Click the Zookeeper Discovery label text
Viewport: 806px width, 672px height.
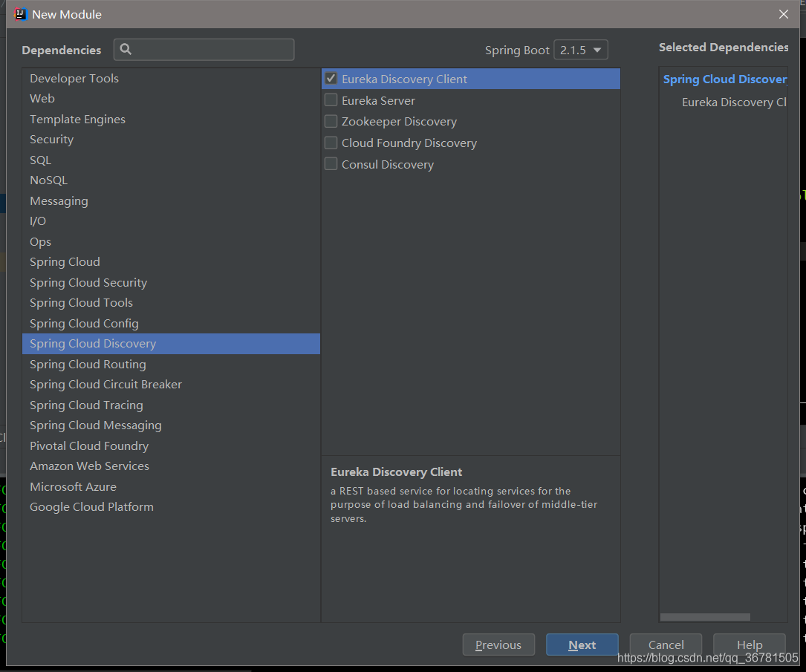coord(399,122)
